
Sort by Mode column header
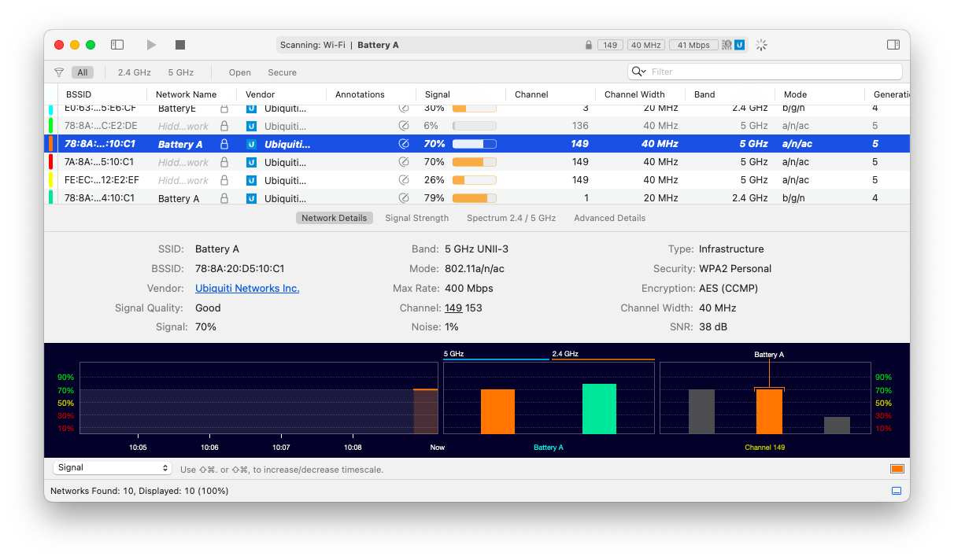click(x=795, y=94)
